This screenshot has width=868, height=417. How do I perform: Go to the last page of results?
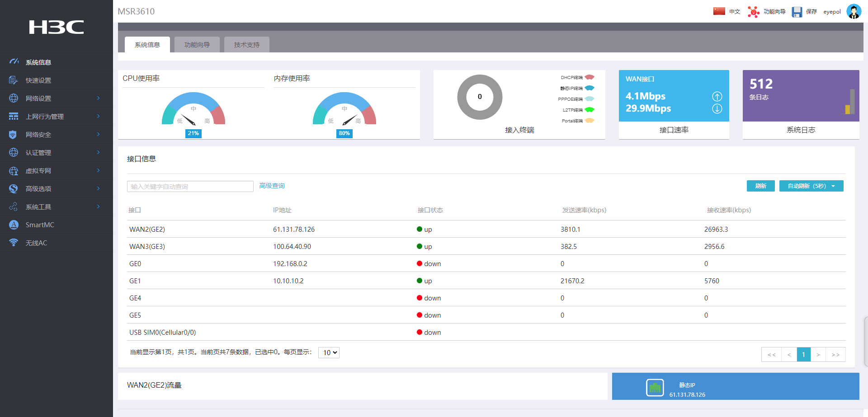click(x=835, y=355)
